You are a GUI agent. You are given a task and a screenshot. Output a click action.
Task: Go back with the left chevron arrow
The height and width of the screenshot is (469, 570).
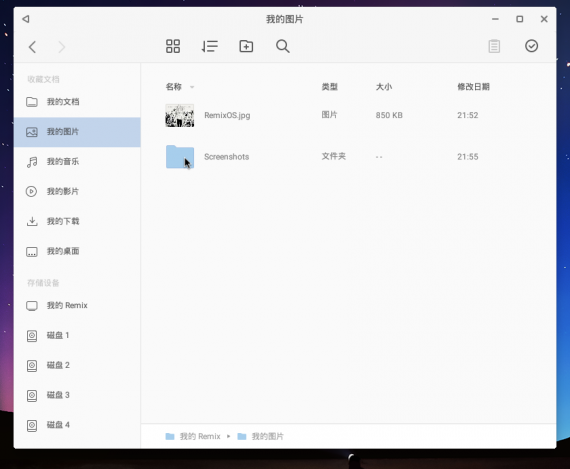pyautogui.click(x=32, y=47)
